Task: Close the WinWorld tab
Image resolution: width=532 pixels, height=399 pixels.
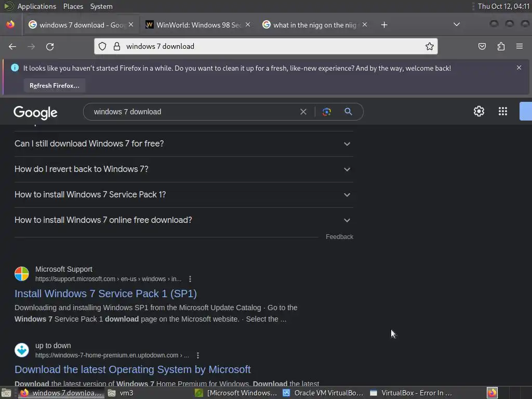Action: (x=248, y=25)
